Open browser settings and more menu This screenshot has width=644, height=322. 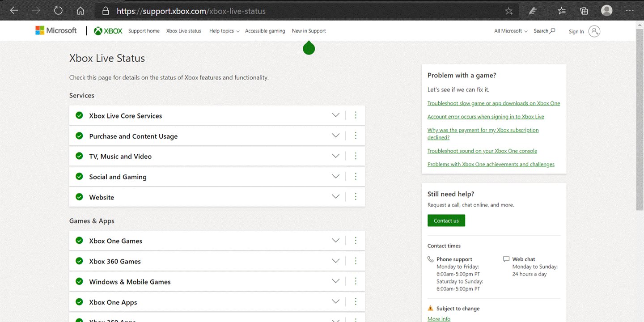[630, 11]
